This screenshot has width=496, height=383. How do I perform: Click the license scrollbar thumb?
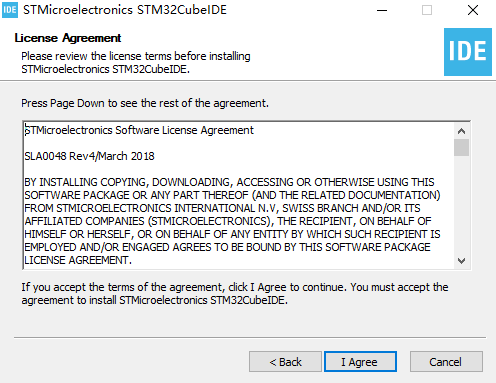[x=461, y=148]
